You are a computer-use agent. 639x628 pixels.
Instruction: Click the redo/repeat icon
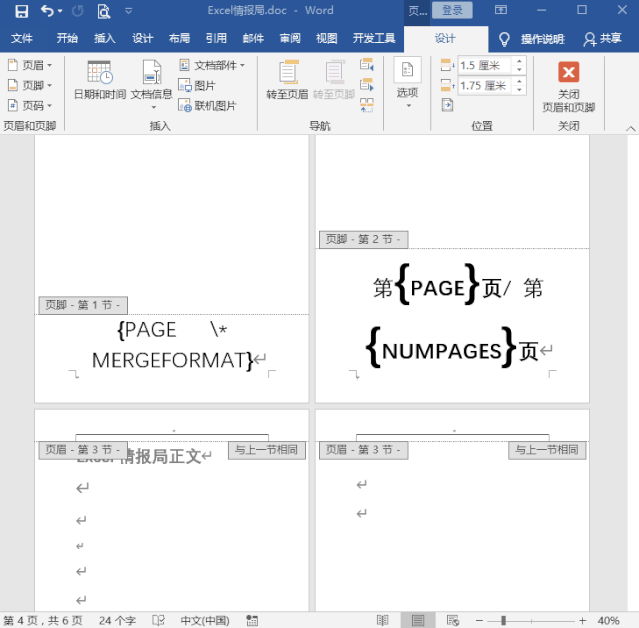(77, 11)
